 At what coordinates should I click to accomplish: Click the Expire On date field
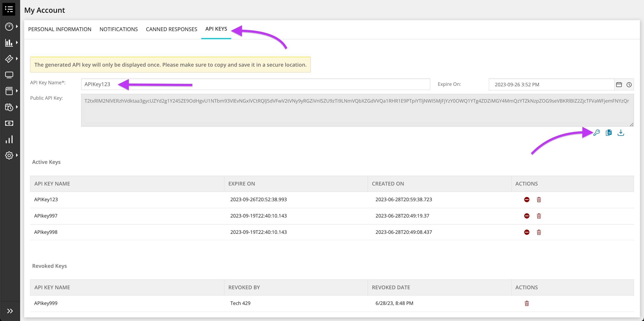click(551, 84)
